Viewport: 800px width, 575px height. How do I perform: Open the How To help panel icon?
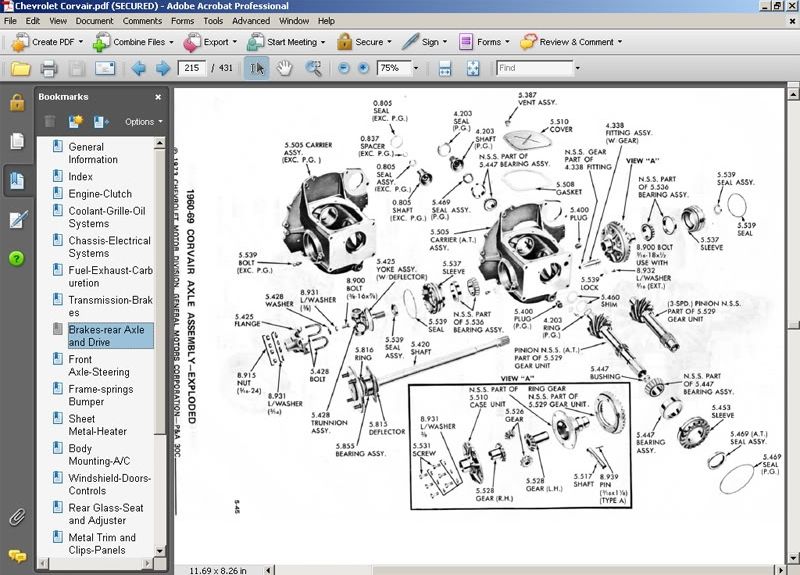point(16,259)
